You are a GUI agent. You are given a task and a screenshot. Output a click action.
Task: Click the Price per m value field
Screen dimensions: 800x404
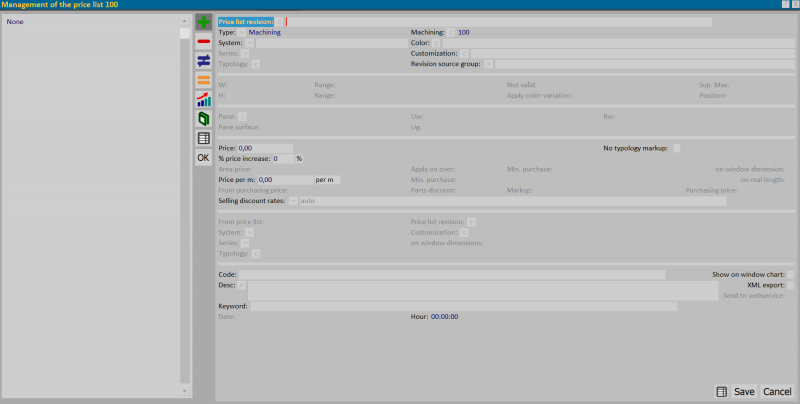[x=285, y=180]
